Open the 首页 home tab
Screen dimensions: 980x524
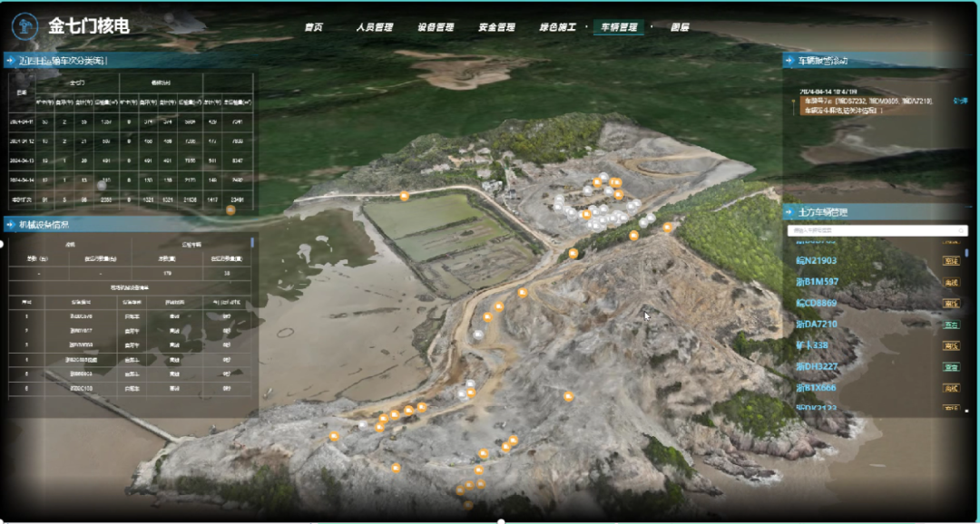point(314,27)
